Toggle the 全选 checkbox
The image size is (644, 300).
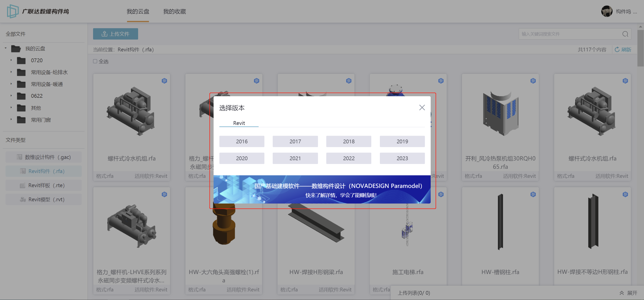pos(95,61)
